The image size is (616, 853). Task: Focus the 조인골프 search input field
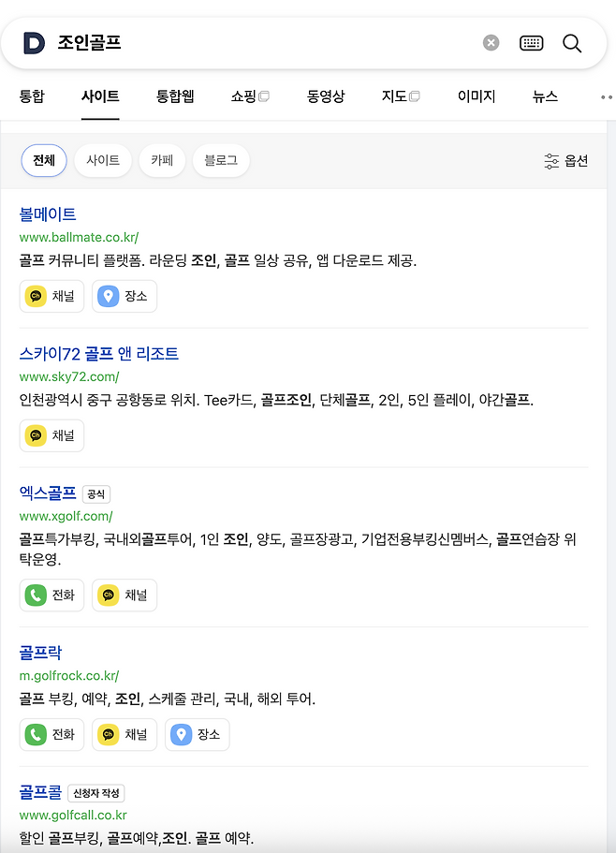tap(267, 43)
